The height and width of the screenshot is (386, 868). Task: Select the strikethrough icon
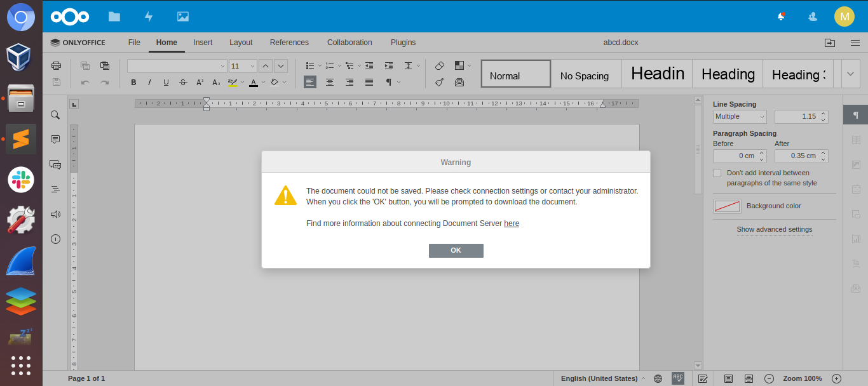(x=182, y=82)
